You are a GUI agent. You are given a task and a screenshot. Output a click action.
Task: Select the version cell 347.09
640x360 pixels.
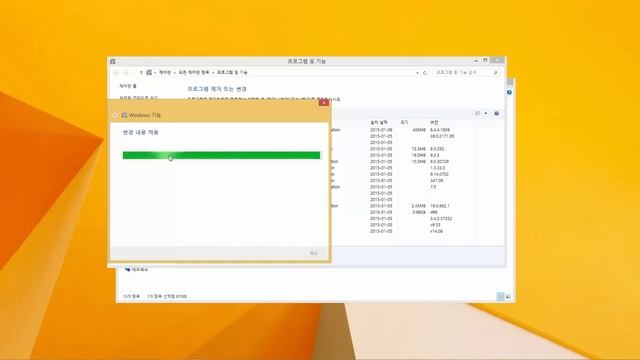[436, 180]
